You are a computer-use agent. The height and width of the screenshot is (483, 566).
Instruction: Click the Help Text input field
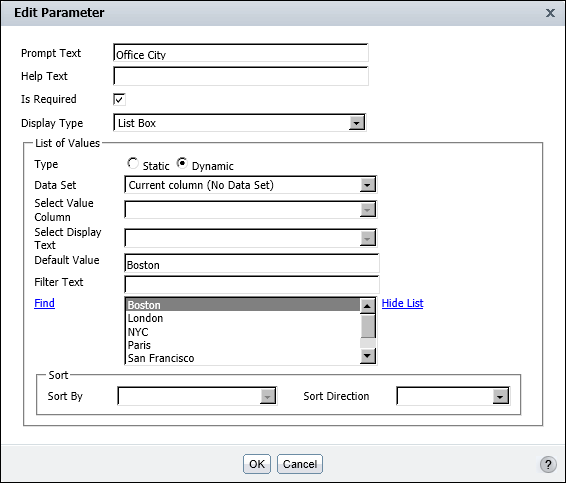[x=241, y=76]
